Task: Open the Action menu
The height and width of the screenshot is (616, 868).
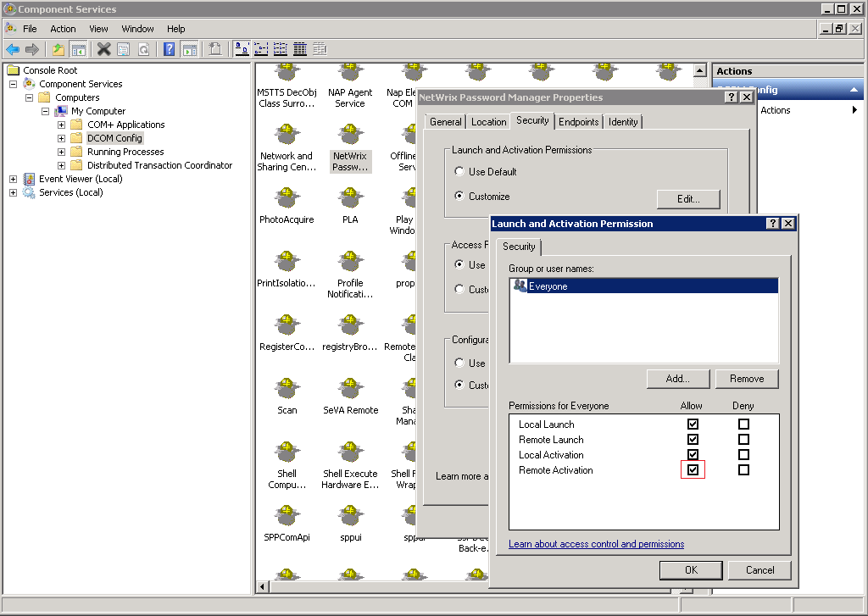Action: pos(63,29)
